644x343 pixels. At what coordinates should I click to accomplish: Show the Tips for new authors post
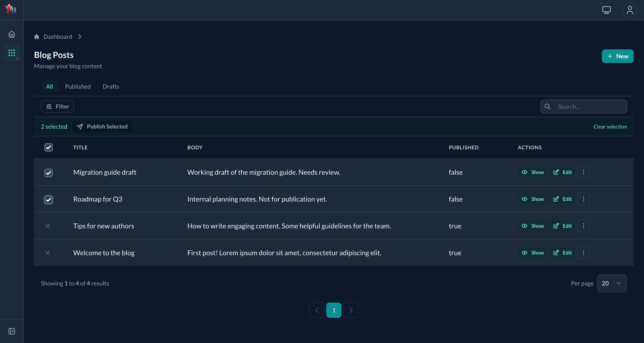533,226
